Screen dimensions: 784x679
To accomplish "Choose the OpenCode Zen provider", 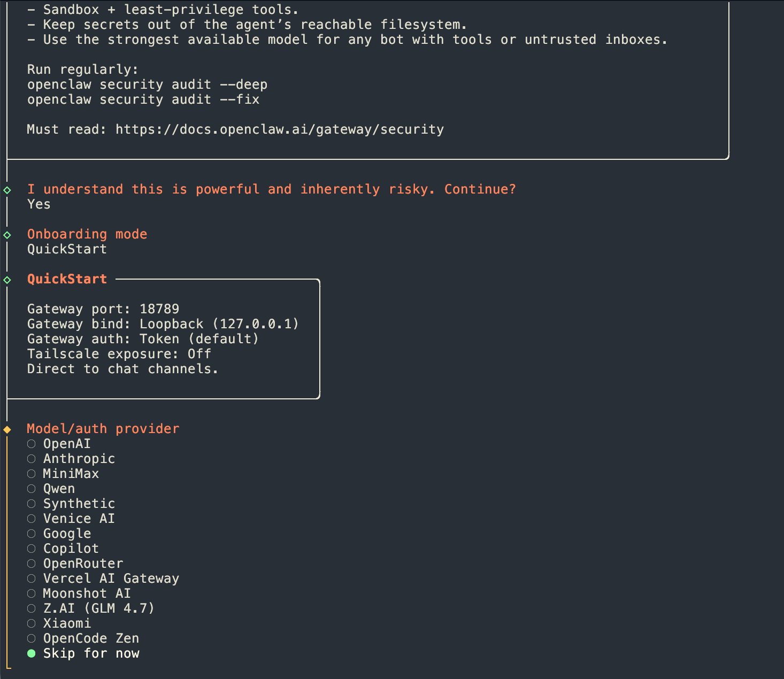I will coord(32,638).
